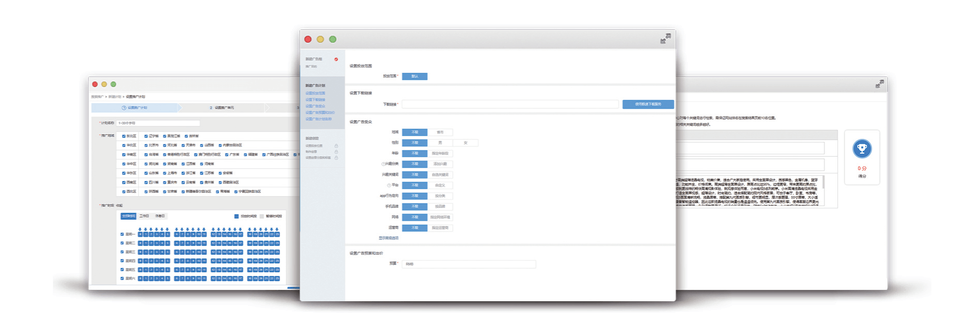Choose 指定年龄段 option for age

coord(440,154)
